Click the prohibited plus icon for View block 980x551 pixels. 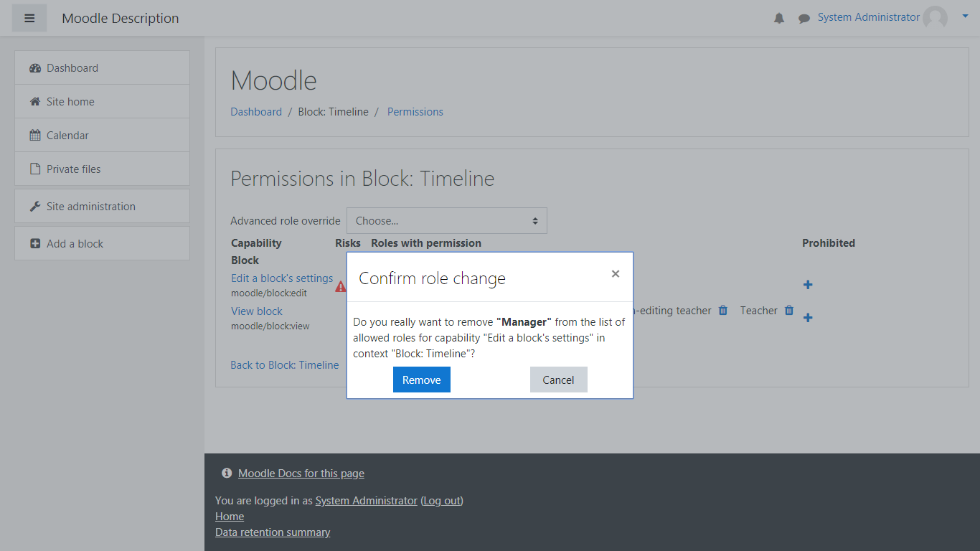808,318
